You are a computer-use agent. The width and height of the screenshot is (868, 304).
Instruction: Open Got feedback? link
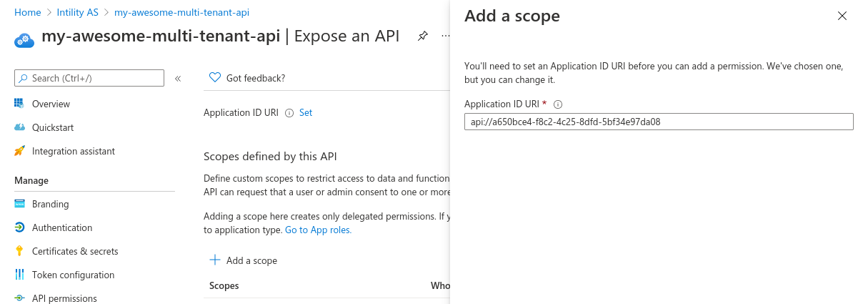tap(256, 78)
